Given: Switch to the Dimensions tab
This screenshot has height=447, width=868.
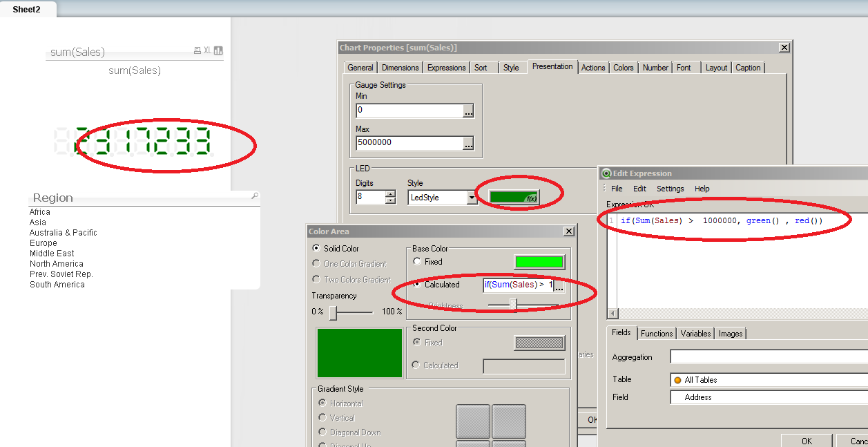Looking at the screenshot, I should pos(401,68).
